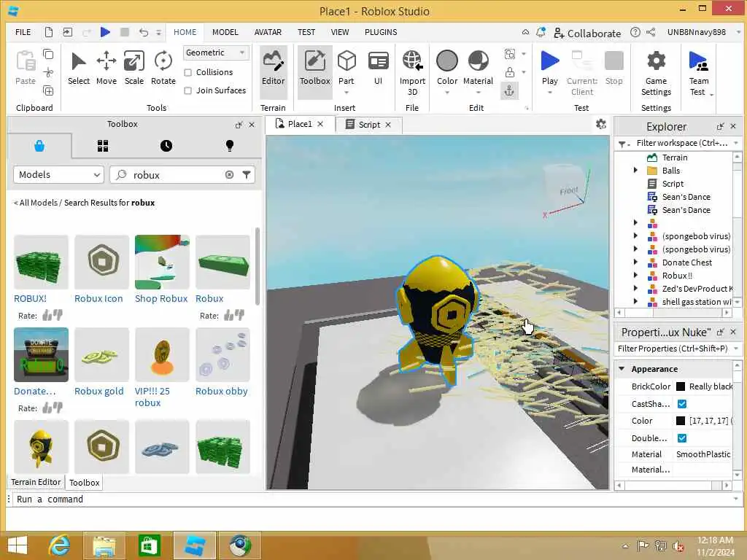Open the PLUGINS ribbon tab
The height and width of the screenshot is (560, 747).
coord(381,32)
